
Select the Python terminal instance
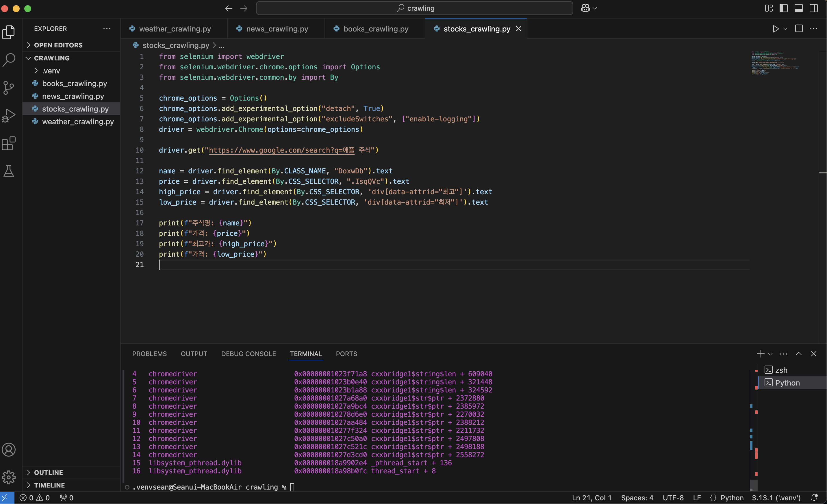point(792,383)
